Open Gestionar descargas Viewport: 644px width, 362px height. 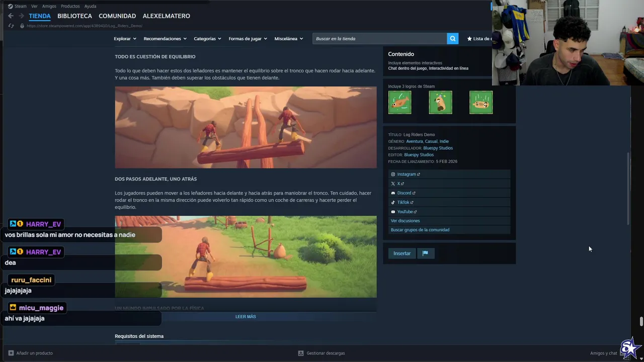[x=326, y=353]
